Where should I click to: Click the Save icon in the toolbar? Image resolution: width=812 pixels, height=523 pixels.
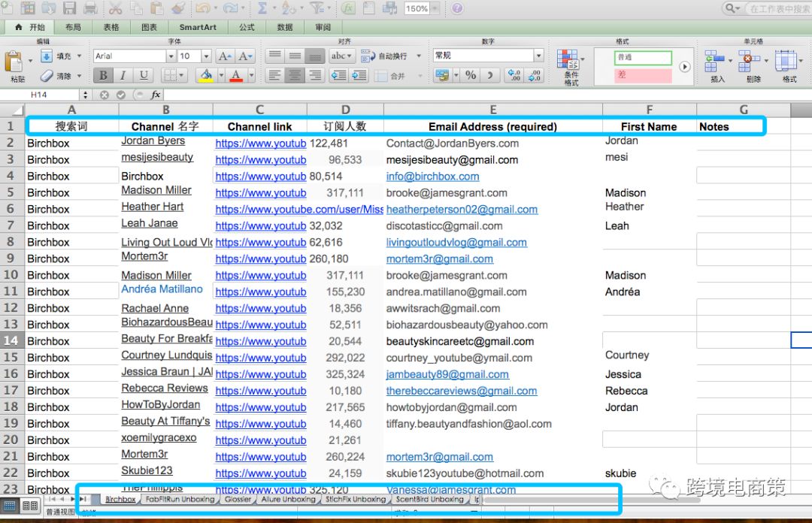(69, 8)
